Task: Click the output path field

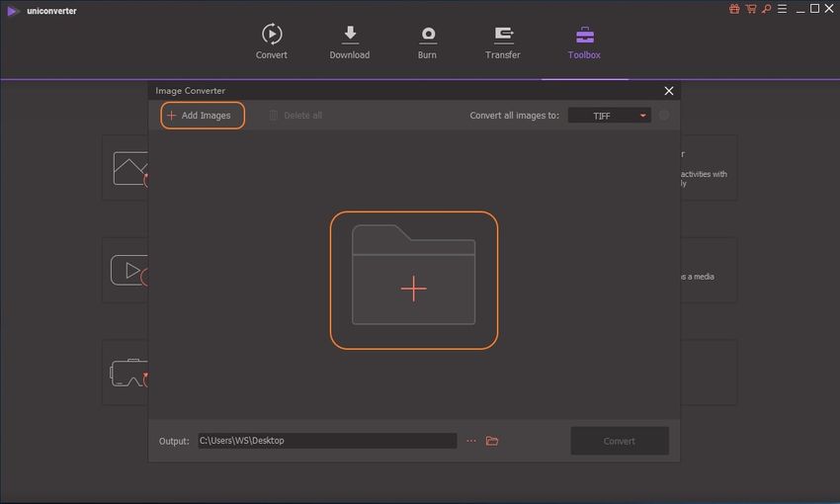Action: point(326,441)
